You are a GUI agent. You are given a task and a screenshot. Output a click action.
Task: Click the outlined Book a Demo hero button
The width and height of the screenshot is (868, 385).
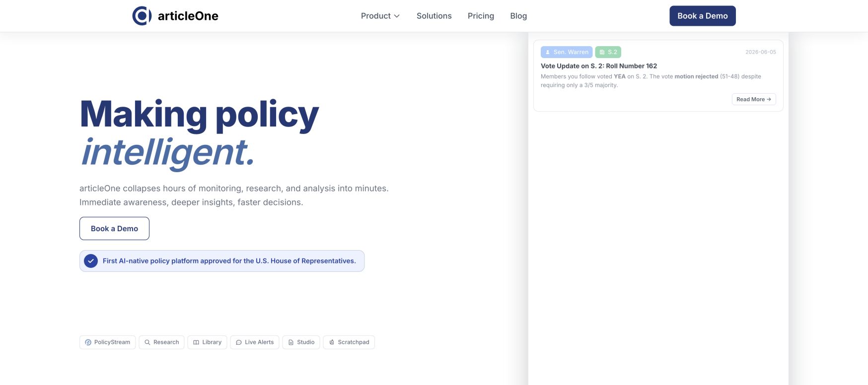point(114,228)
